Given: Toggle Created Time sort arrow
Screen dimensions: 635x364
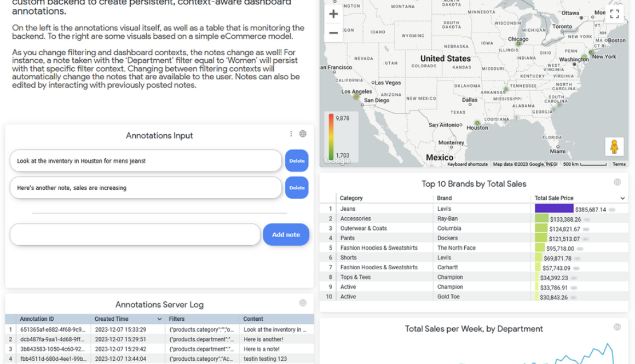Looking at the screenshot, I should 159,319.
